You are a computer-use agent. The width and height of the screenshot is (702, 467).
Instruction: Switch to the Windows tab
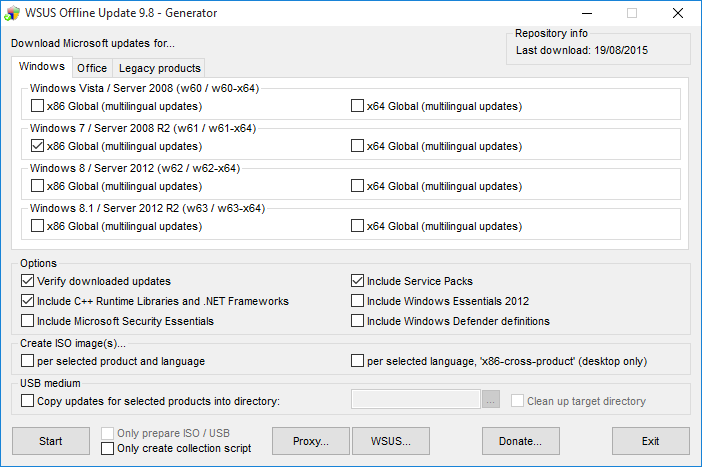click(x=42, y=66)
